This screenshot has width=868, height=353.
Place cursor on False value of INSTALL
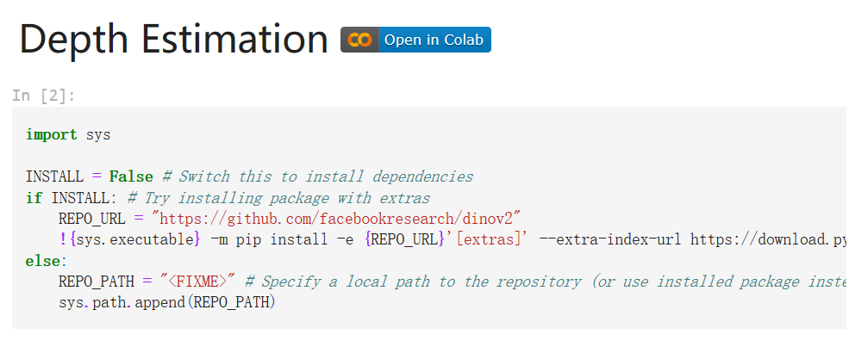point(131,177)
